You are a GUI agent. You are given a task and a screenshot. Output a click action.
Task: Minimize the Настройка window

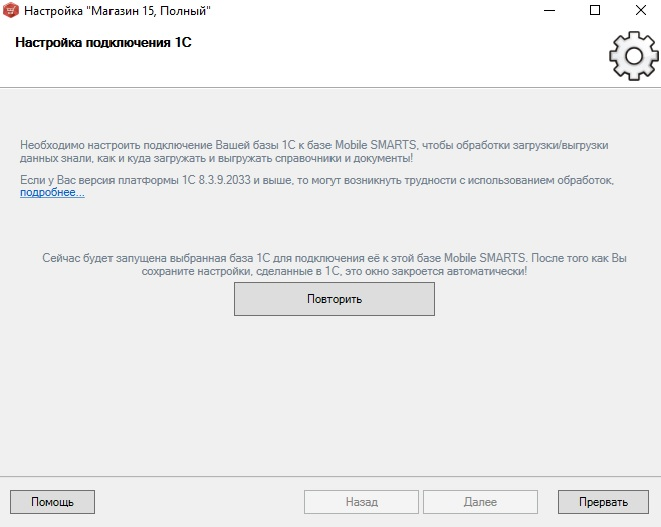pyautogui.click(x=549, y=10)
